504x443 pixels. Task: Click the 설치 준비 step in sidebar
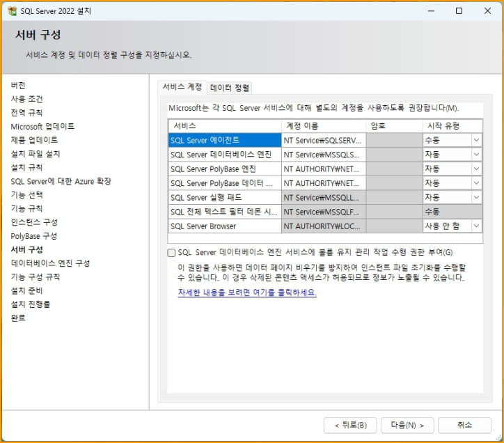(26, 290)
